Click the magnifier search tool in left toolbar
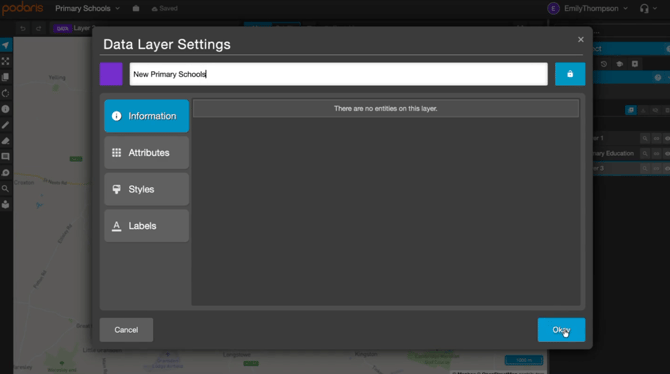The image size is (670, 374). click(x=6, y=188)
